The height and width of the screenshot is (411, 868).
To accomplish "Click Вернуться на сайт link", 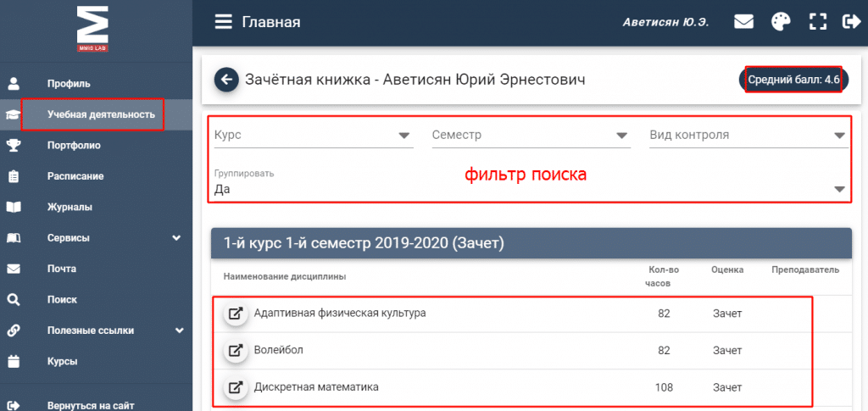I will pos(91,406).
